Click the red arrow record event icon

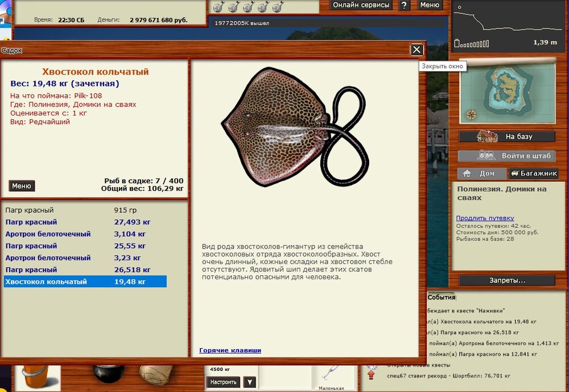click(371, 375)
